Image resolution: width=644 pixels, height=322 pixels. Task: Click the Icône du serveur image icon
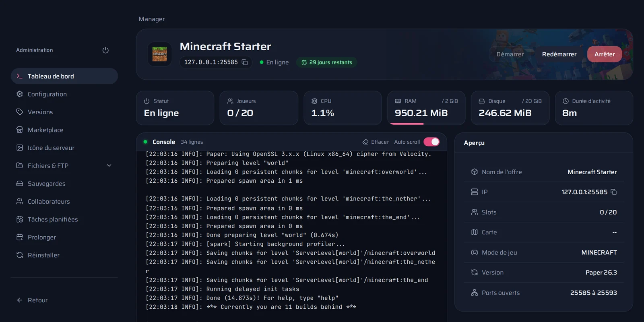19,148
